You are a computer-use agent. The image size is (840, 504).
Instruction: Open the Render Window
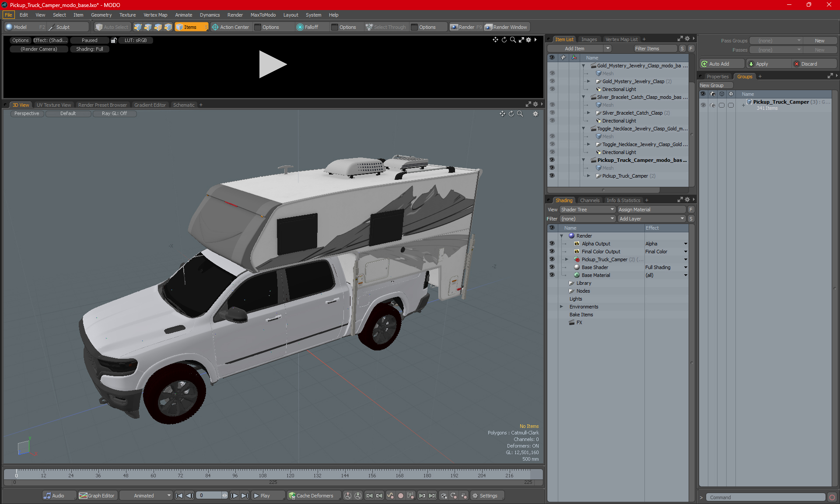506,27
